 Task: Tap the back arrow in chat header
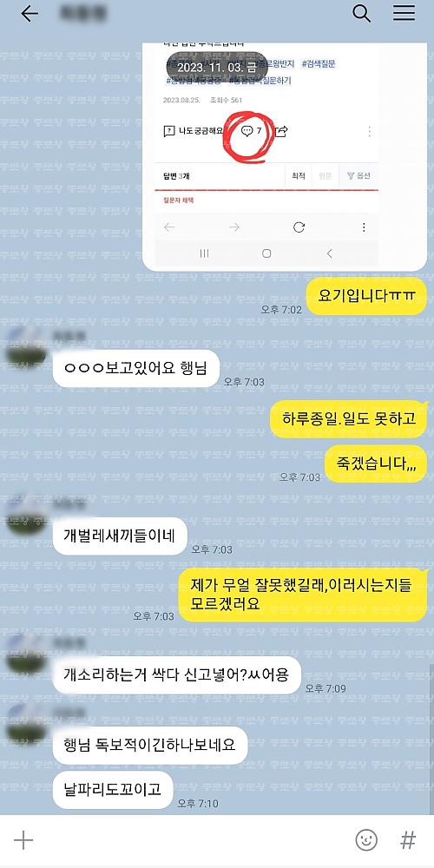[30, 14]
